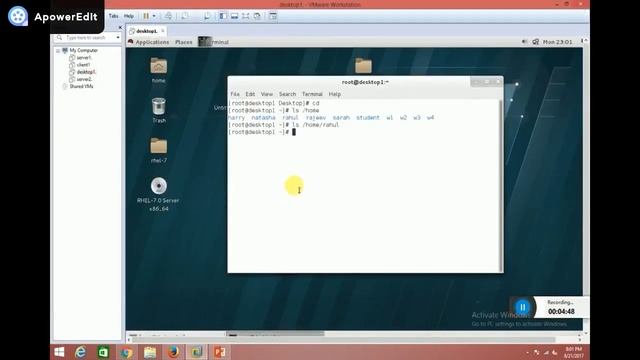Click the Windows taskbar clock
640x360 pixels.
(573, 352)
